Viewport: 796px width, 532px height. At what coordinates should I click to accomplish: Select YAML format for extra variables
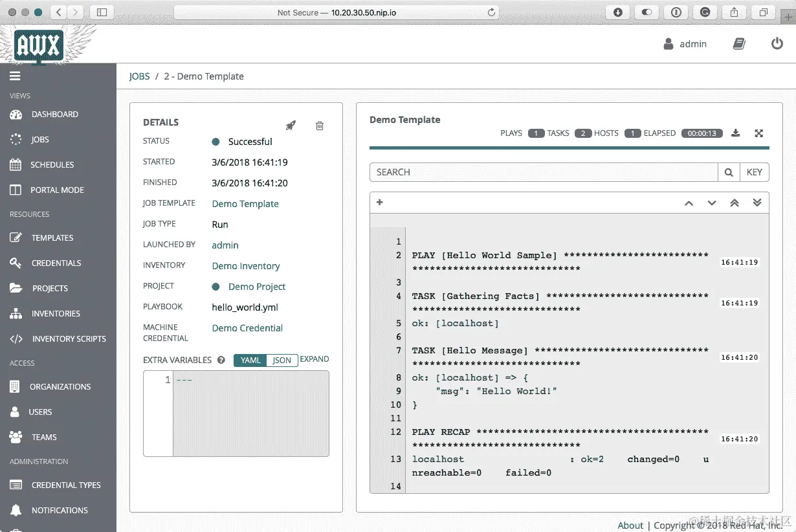(250, 360)
